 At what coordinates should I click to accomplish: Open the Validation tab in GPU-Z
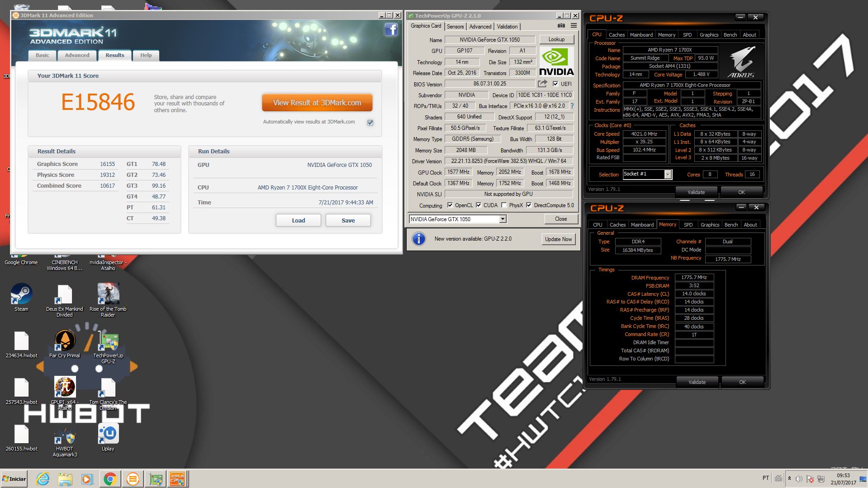(507, 27)
